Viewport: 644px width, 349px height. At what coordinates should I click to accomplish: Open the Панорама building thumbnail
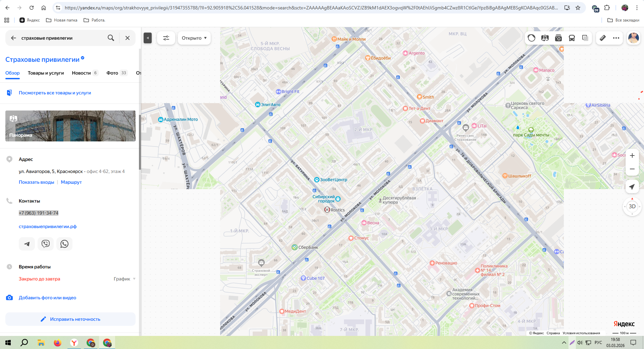tap(70, 126)
